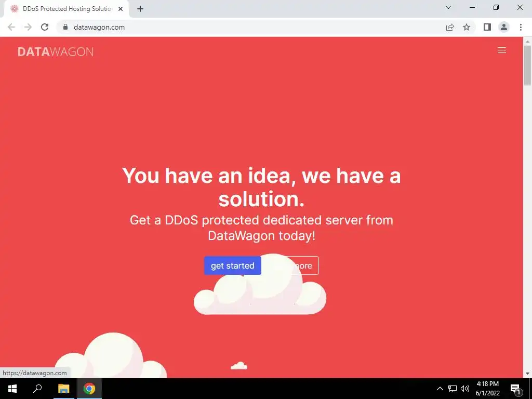Expand the tab search chevron
The image size is (532, 399).
(448, 7)
